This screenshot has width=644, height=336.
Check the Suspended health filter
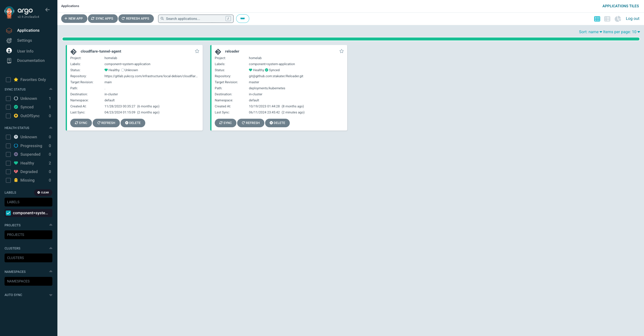[8, 154]
